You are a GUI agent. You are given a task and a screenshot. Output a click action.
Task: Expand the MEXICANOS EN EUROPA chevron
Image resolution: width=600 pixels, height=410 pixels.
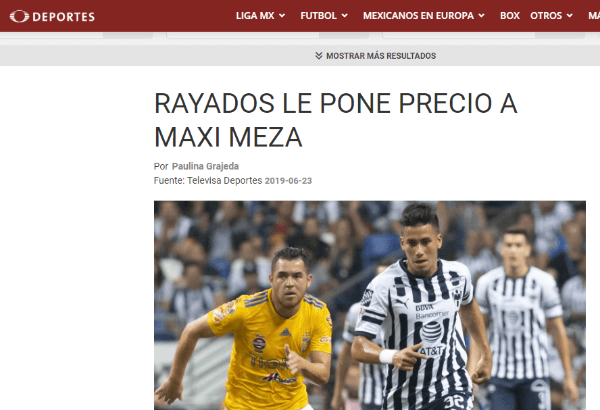point(481,16)
